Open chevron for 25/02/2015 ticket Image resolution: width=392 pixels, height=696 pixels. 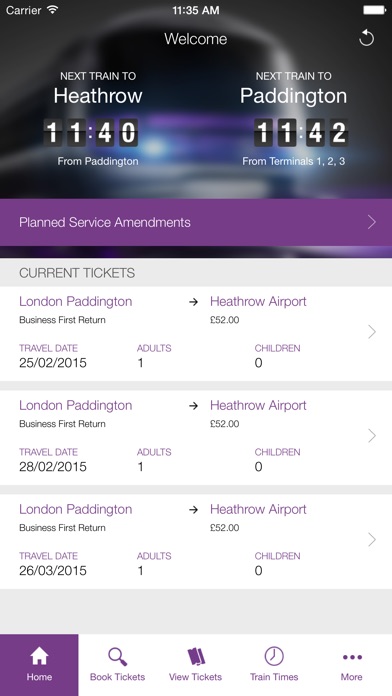372,332
